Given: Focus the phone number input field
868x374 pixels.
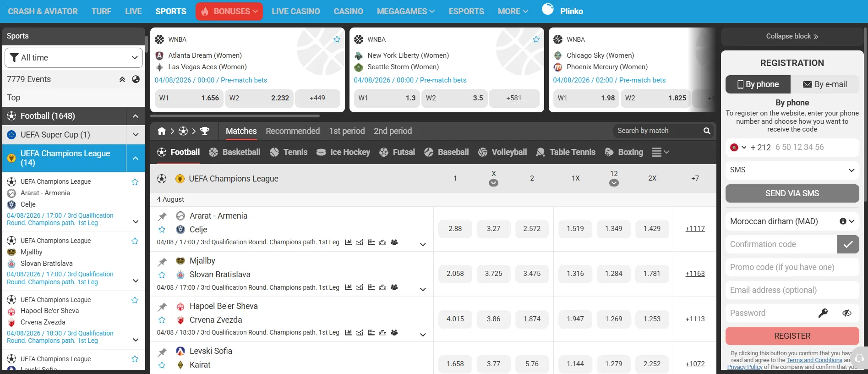Looking at the screenshot, I should pyautogui.click(x=815, y=147).
